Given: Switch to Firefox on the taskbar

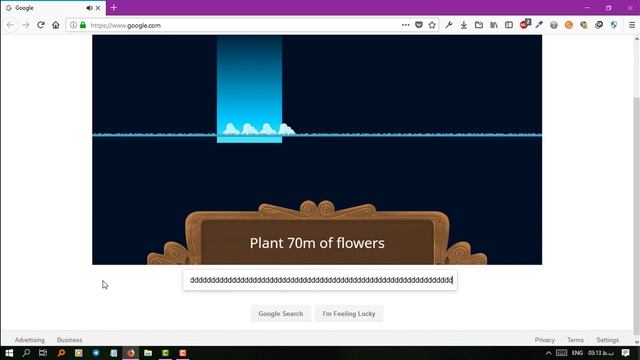Looking at the screenshot, I should tap(131, 353).
